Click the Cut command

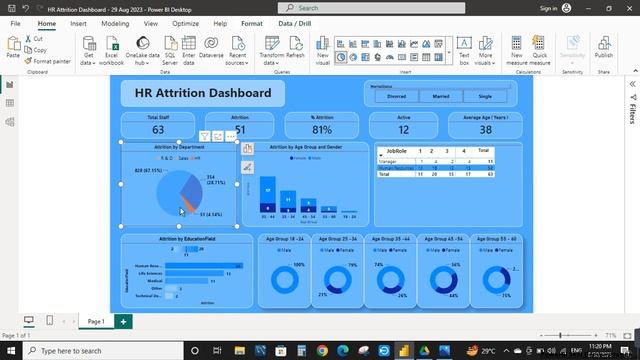[x=34, y=39]
